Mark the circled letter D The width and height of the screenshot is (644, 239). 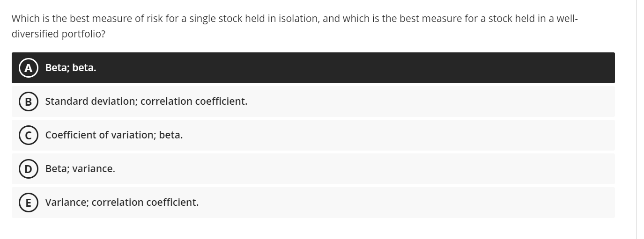pyautogui.click(x=29, y=169)
